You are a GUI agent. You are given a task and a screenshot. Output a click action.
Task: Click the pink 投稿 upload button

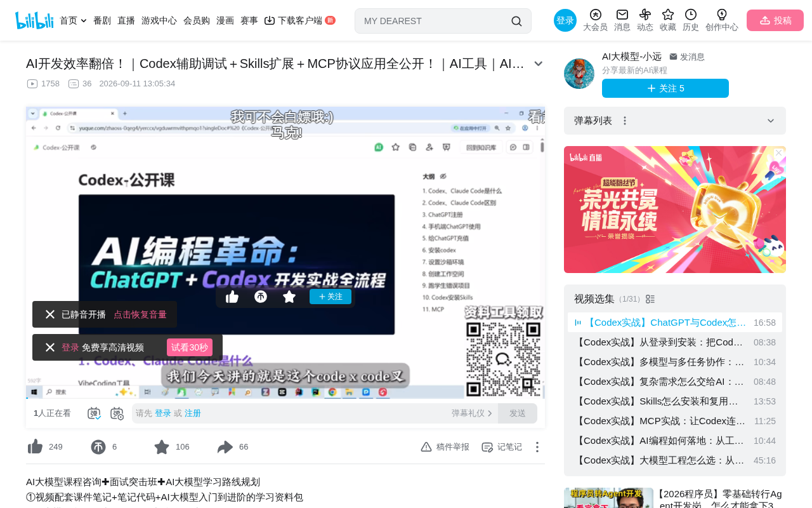775,20
